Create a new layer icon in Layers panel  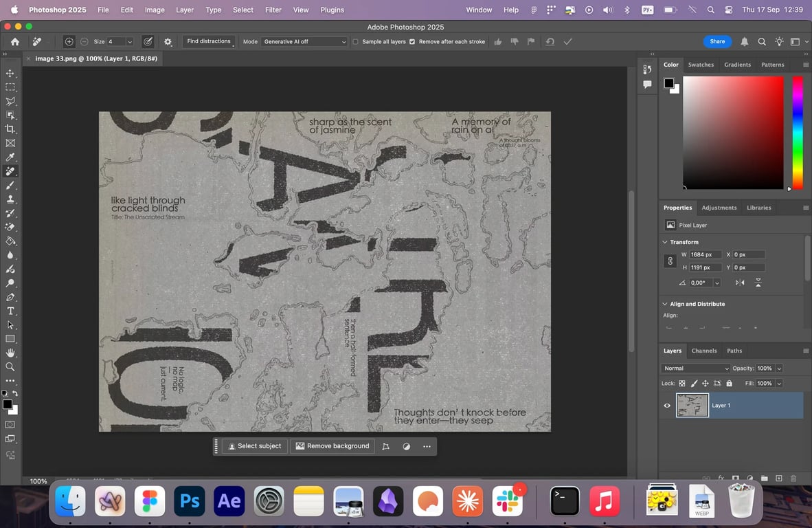coord(779,478)
